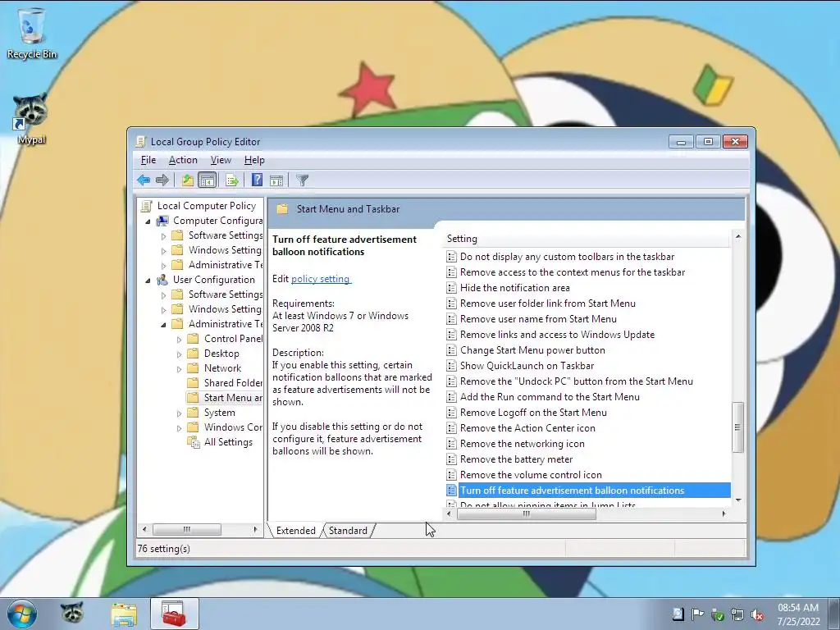Select Remove the networking icon setting
This screenshot has height=630, width=840.
click(523, 444)
